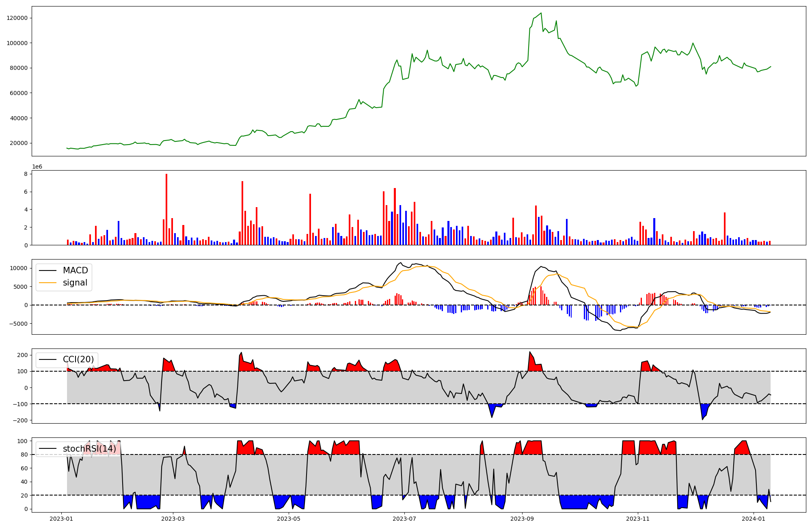Click the 10000 MACD axis label
This screenshot has height=528, width=812.
[19, 268]
